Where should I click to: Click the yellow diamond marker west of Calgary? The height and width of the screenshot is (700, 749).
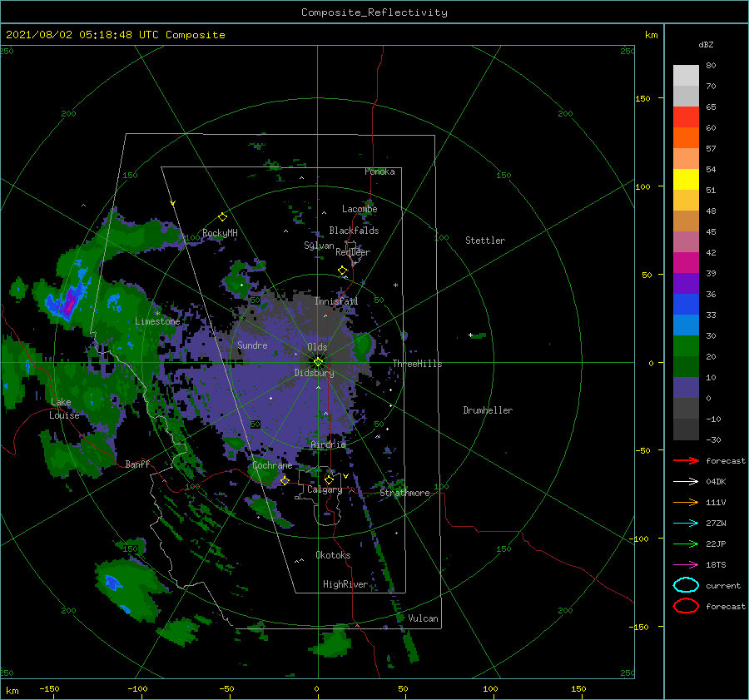point(285,480)
